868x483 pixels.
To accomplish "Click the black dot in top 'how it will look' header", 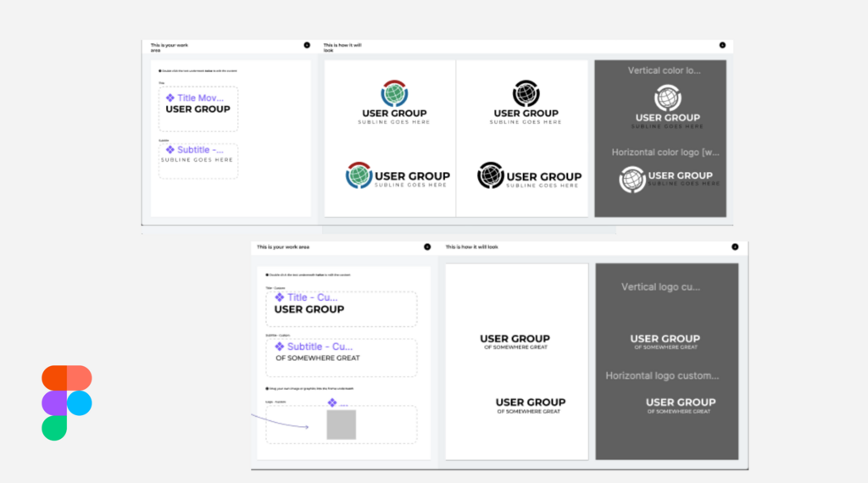I will (x=722, y=46).
